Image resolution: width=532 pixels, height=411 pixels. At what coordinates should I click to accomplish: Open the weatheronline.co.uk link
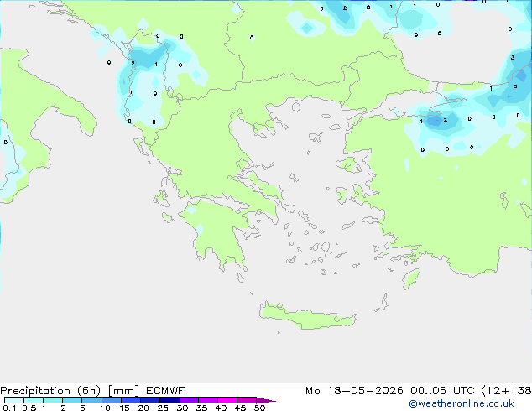click(x=462, y=403)
